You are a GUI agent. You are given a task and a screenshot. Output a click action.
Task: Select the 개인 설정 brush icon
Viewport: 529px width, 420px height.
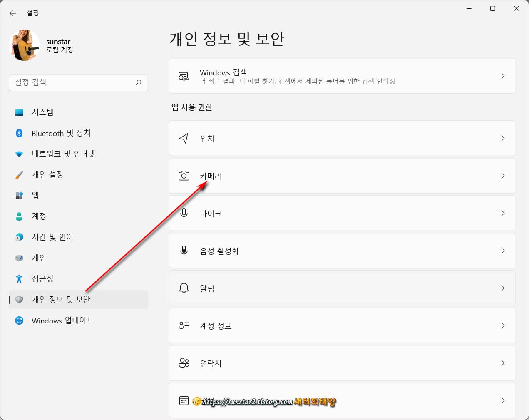tap(19, 174)
